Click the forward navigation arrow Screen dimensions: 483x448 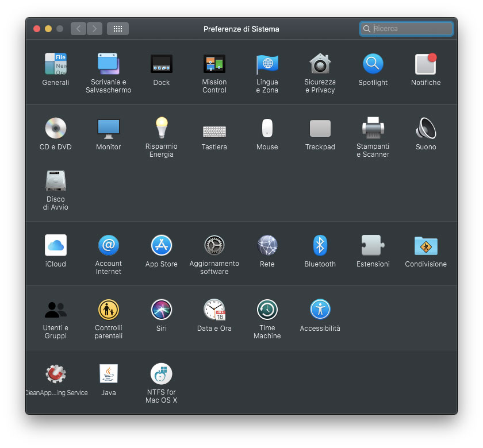[94, 29]
